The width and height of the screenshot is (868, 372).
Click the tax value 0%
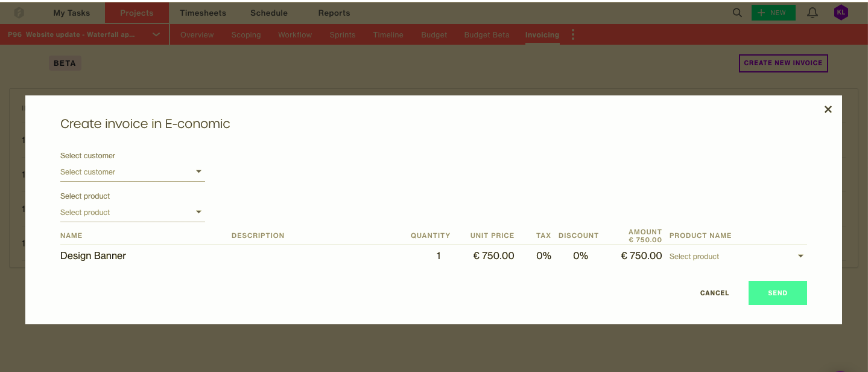coord(543,256)
